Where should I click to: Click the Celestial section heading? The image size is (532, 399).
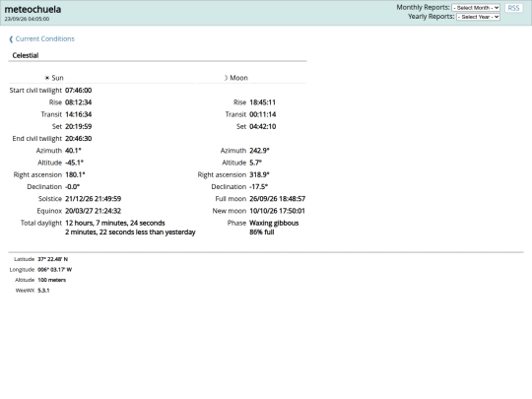click(26, 55)
